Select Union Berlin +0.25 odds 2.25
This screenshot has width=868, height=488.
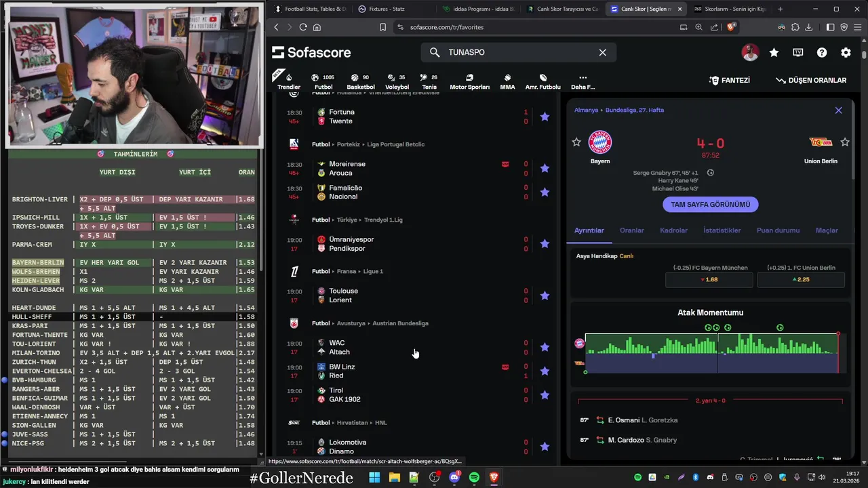pyautogui.click(x=801, y=279)
